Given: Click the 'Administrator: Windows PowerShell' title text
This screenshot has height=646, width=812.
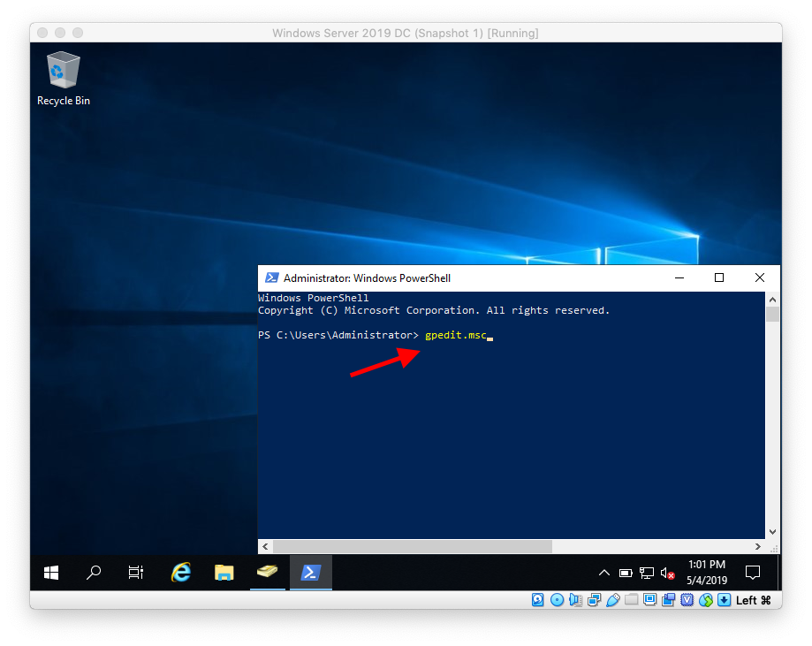Looking at the screenshot, I should 368,278.
